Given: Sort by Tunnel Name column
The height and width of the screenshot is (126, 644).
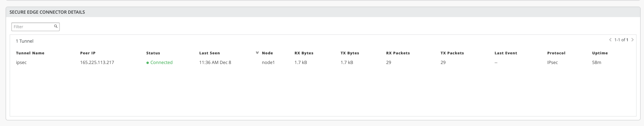Looking at the screenshot, I should click(x=30, y=53).
